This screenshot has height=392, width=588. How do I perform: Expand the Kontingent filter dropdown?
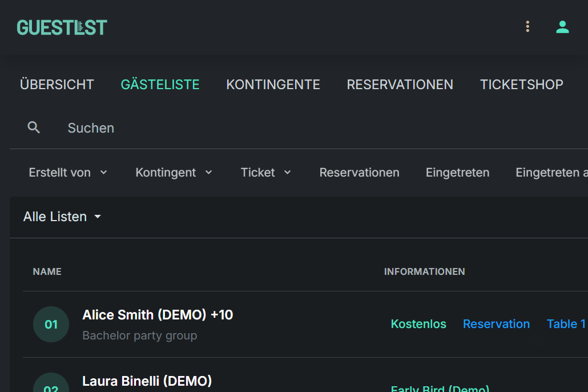(x=174, y=173)
